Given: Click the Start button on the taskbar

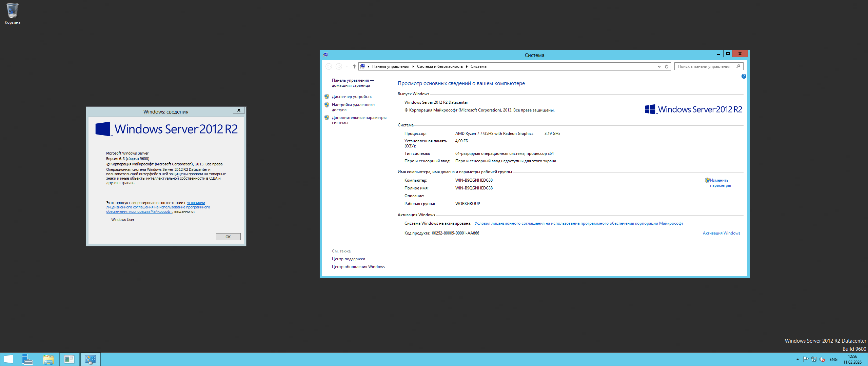Looking at the screenshot, I should [x=8, y=359].
